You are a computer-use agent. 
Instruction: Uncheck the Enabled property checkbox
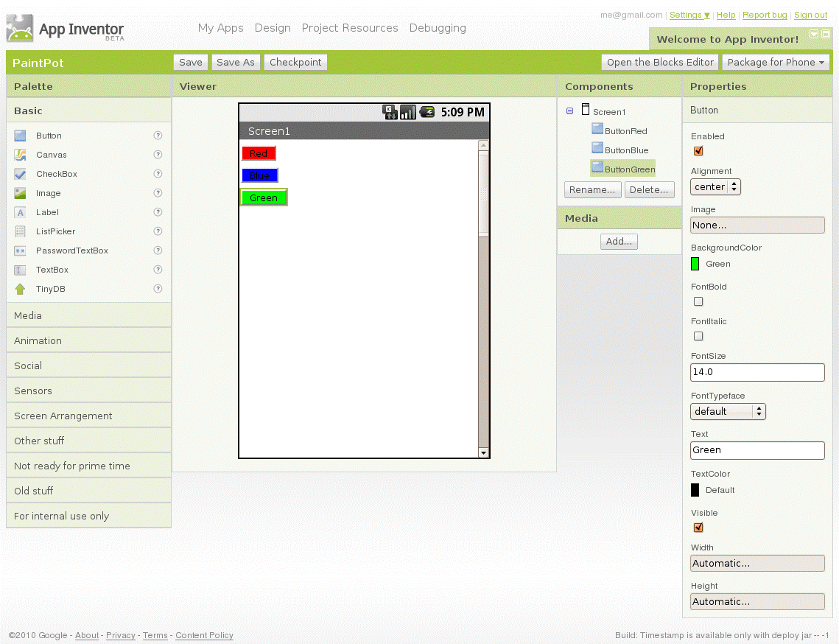point(698,151)
